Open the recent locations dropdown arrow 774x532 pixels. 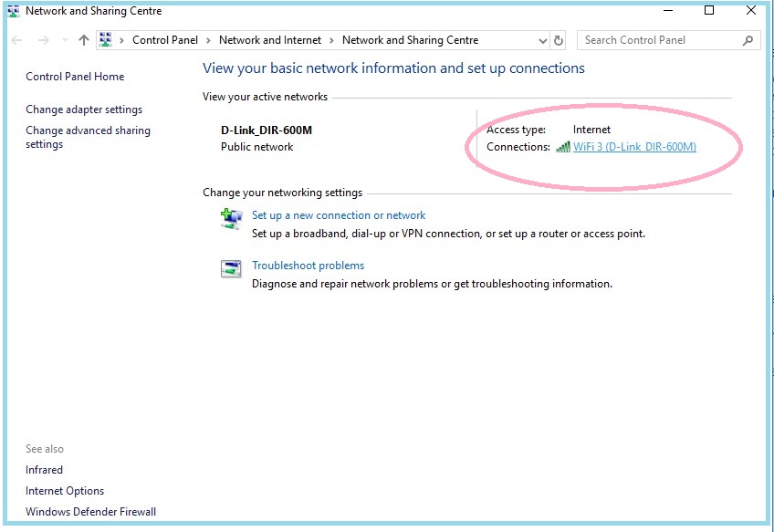pos(65,40)
